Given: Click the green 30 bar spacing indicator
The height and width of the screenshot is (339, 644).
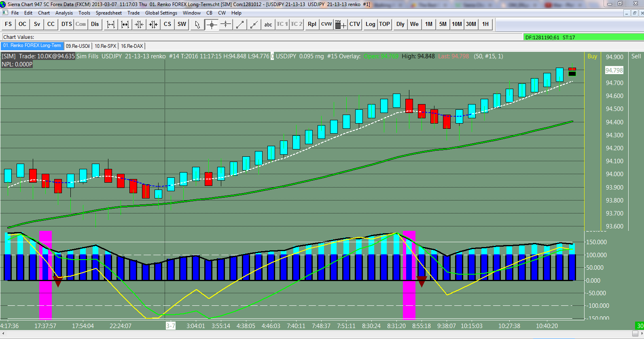Looking at the screenshot, I should click(x=640, y=326).
